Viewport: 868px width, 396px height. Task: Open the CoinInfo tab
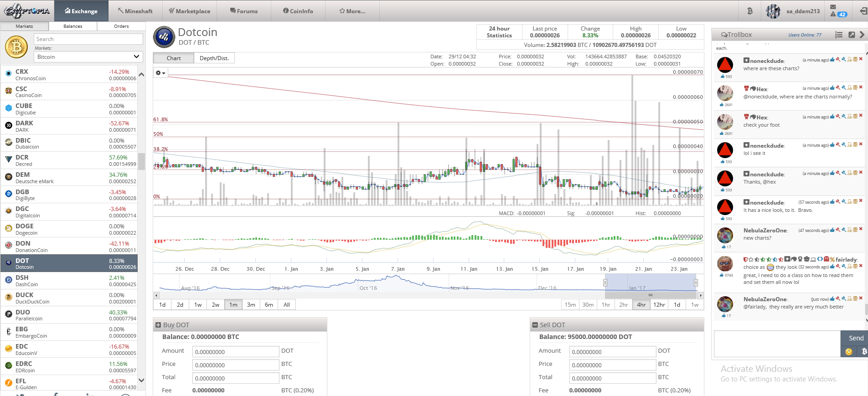[298, 11]
